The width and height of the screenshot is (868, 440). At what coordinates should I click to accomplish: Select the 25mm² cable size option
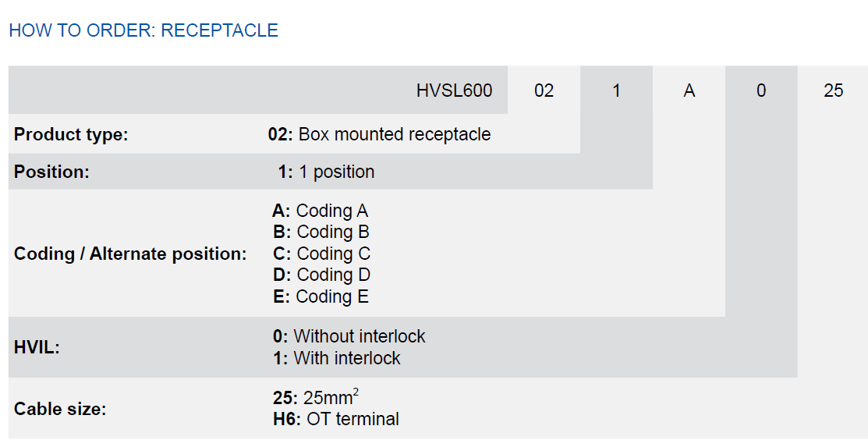tap(316, 397)
